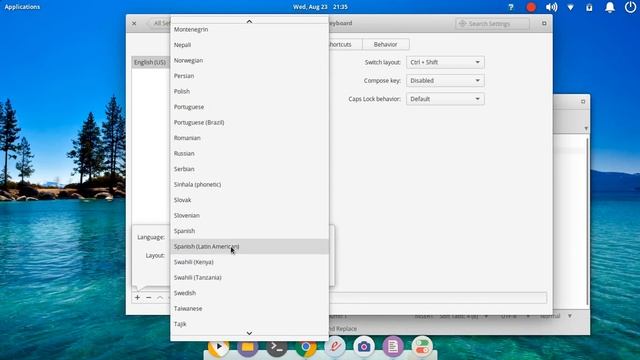Open the Switch layout dropdown
The image size is (640, 360).
coord(445,62)
